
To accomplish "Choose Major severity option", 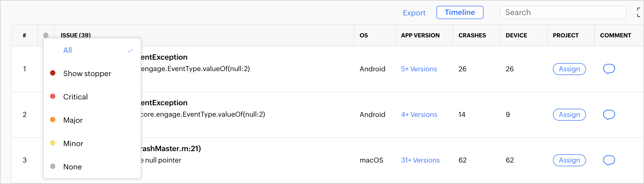I will coord(73,120).
